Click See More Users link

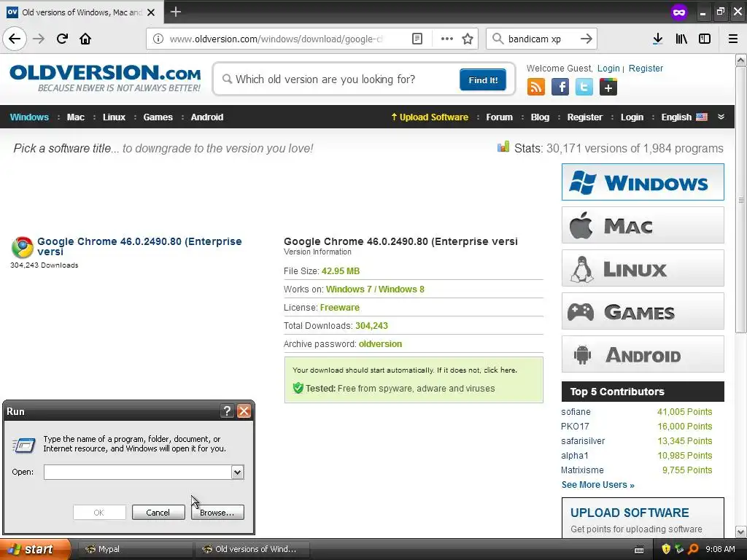tap(598, 484)
